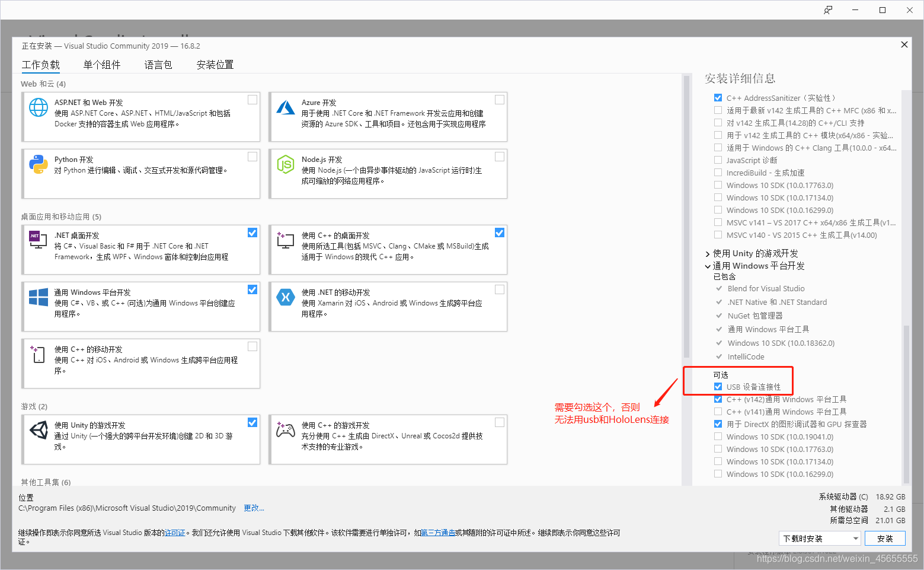Collapse 通用 Windows 平台开发 details
This screenshot has height=570, width=924.
(x=708, y=266)
